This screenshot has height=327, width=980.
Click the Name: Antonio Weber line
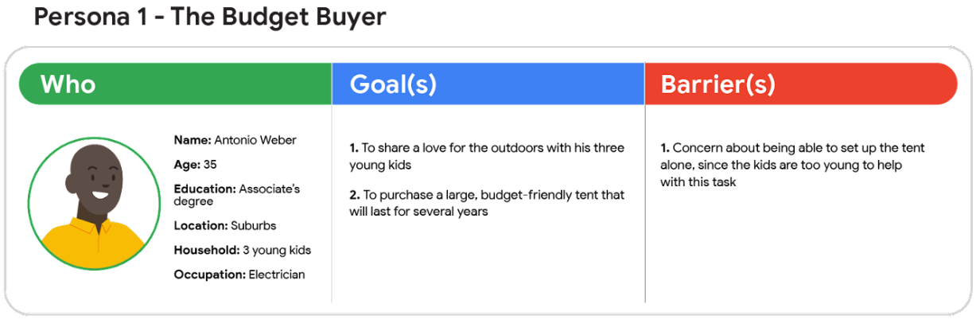[x=235, y=140]
